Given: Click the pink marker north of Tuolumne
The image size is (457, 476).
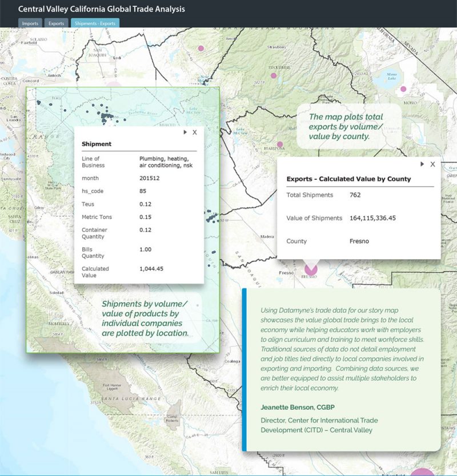Looking at the screenshot, I should (201, 49).
